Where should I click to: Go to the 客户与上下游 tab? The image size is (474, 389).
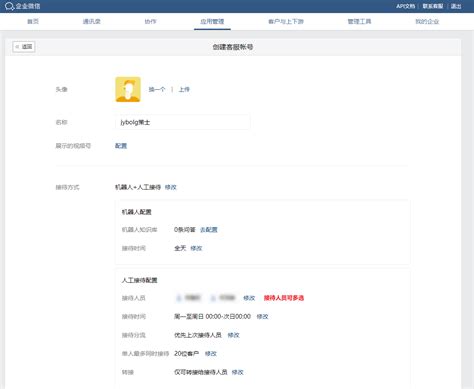point(286,22)
